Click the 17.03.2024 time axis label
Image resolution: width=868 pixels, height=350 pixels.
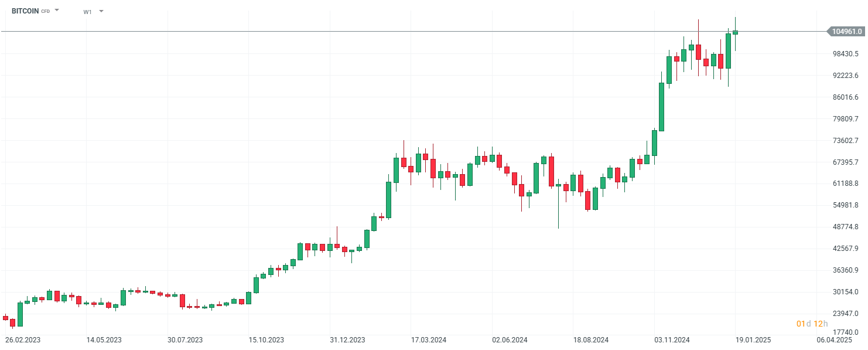(x=429, y=339)
